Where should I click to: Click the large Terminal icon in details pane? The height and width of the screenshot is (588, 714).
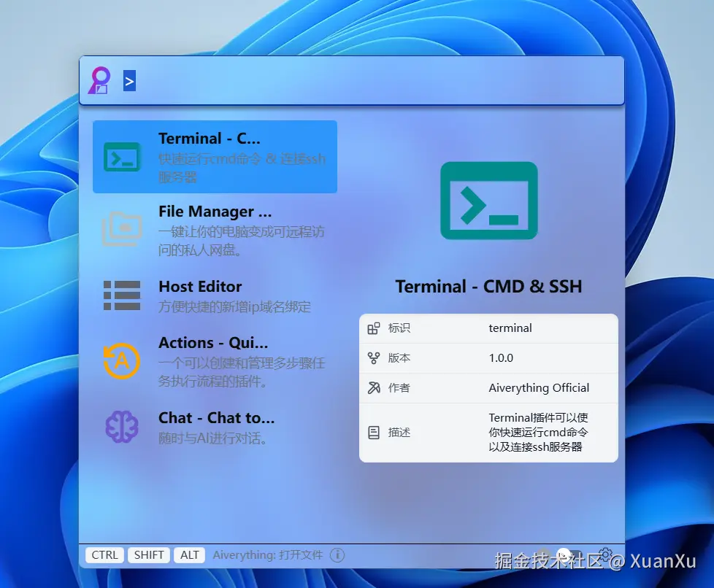pos(489,200)
